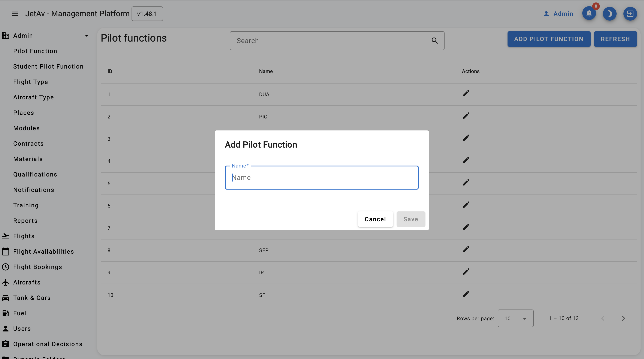The image size is (644, 359).
Task: Toggle dark mode moon icon
Action: click(x=609, y=14)
